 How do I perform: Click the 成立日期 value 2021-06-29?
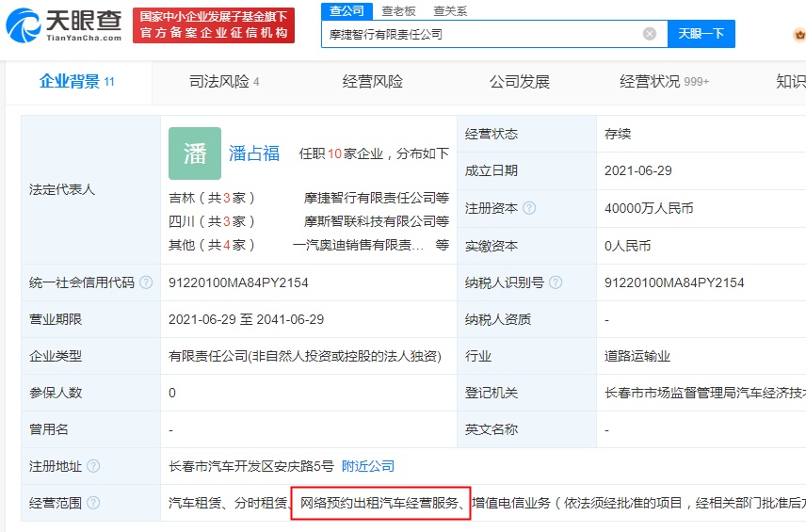pos(637,170)
